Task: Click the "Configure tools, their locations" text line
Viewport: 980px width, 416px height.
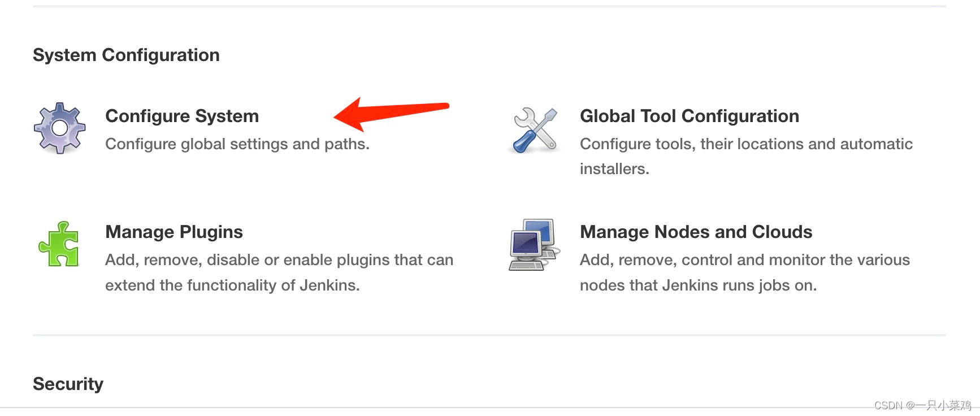Action: click(x=746, y=144)
